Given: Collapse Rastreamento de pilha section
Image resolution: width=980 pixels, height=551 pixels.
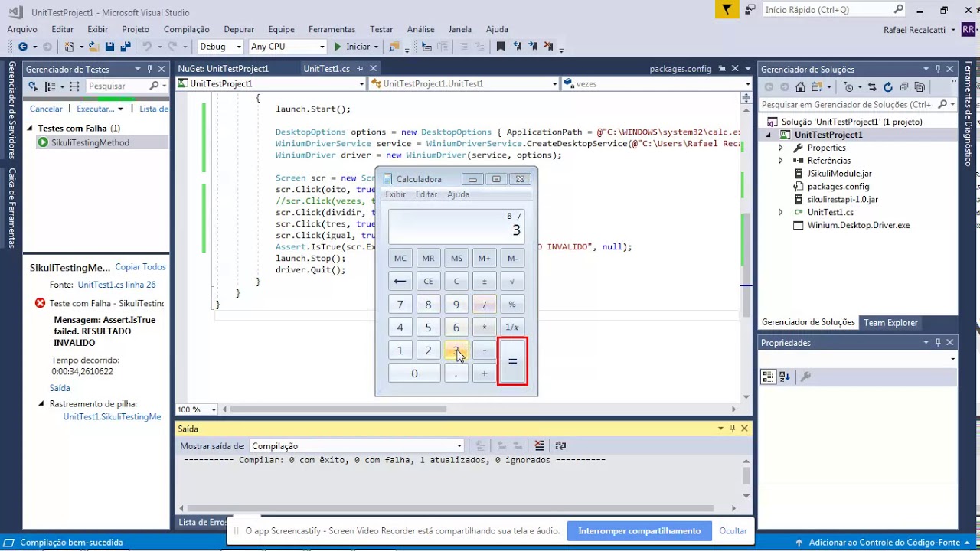Looking at the screenshot, I should coord(41,403).
